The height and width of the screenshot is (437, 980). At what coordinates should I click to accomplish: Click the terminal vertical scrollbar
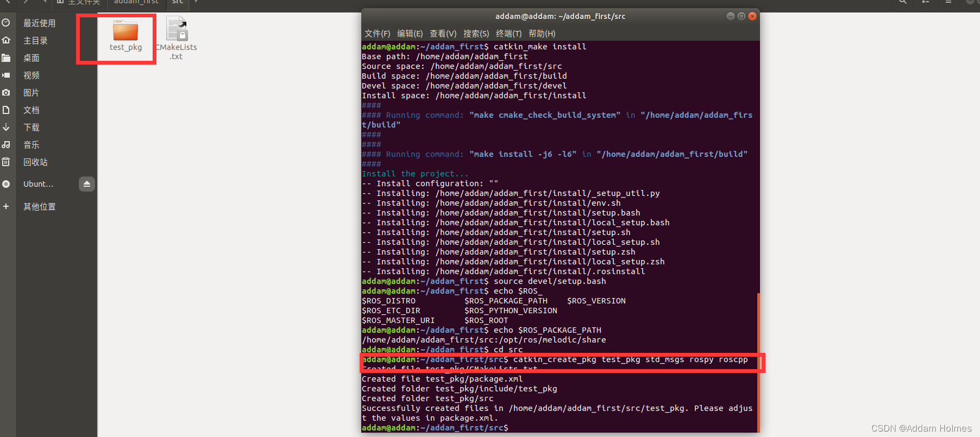pos(758,363)
